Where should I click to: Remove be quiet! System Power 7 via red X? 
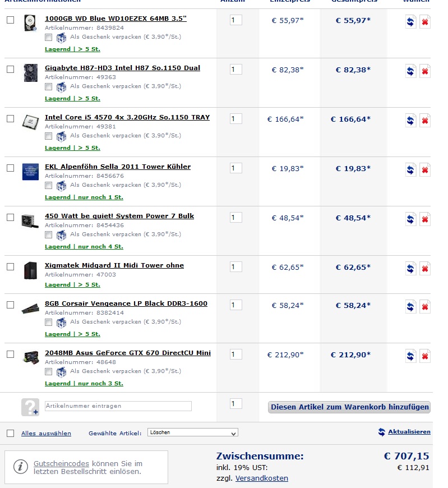(425, 219)
